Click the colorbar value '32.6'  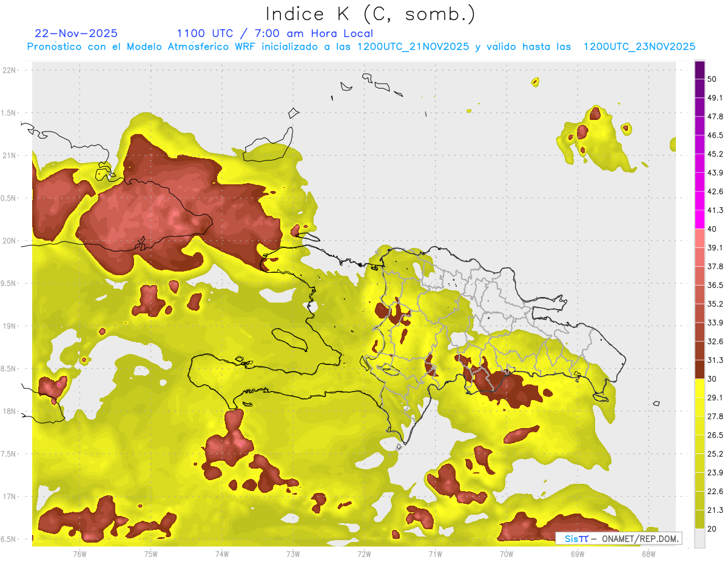[x=715, y=342]
